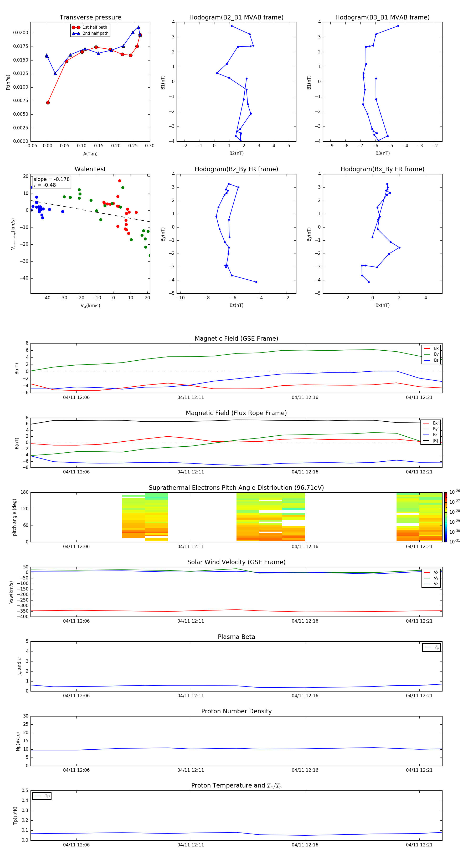Viewport: 473px width, 868px height.
Task: Click the 'Bz(nT)' x-axis label
Action: point(236,305)
